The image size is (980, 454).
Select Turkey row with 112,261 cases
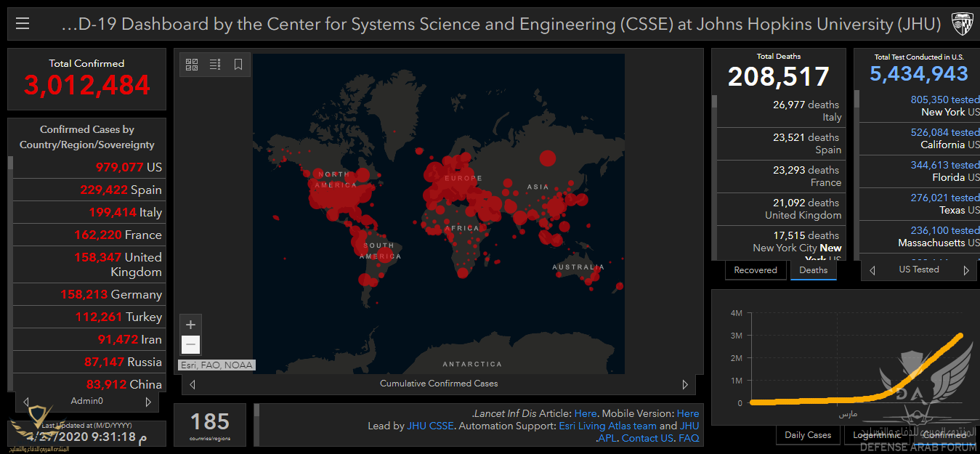(89, 317)
